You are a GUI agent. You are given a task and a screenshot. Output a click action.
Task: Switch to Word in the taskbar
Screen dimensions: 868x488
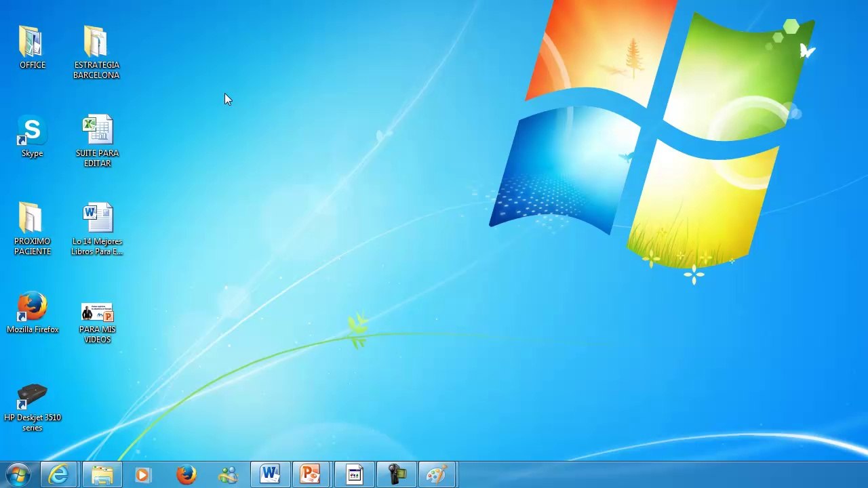[x=270, y=474]
